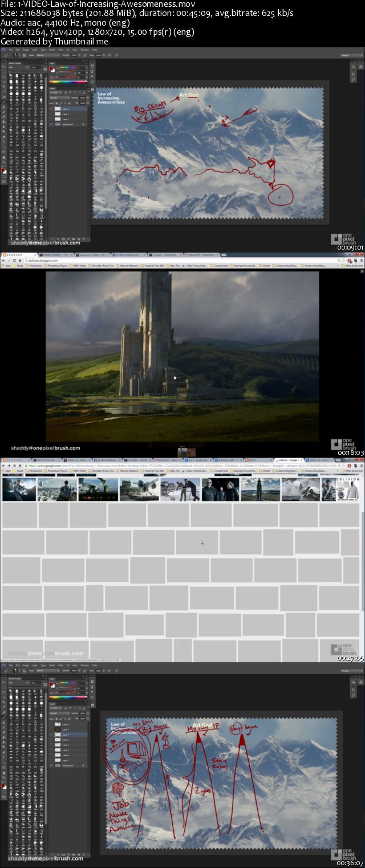Open the Edit menu in the last Photoshop frame

(x=18, y=665)
